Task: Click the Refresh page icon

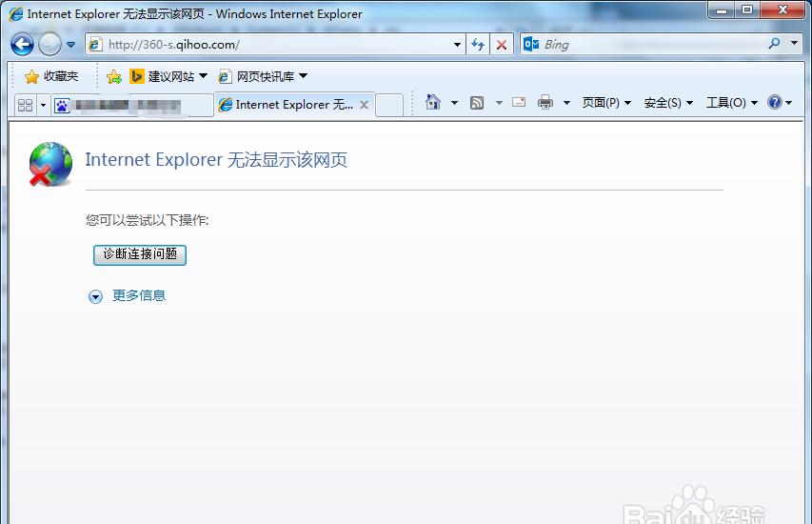Action: (x=478, y=45)
